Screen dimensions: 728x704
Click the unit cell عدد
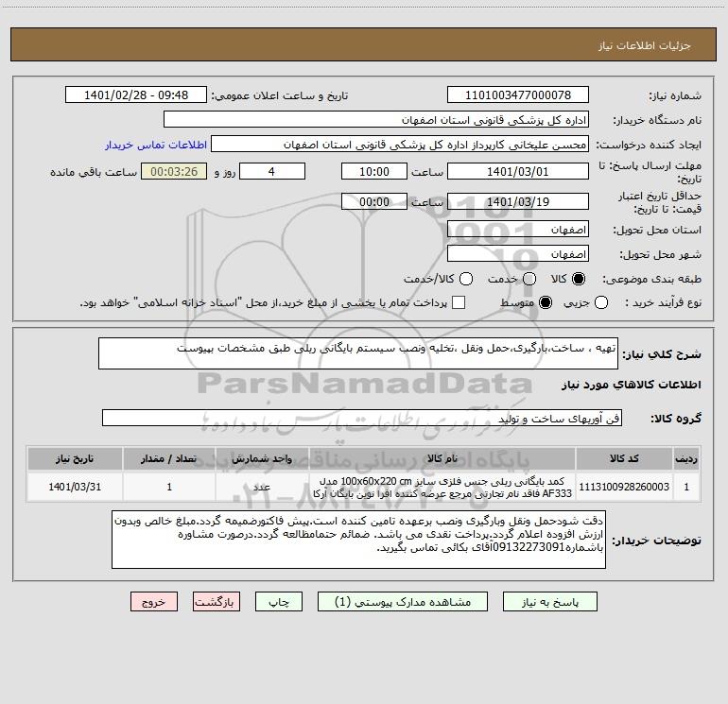pos(262,487)
